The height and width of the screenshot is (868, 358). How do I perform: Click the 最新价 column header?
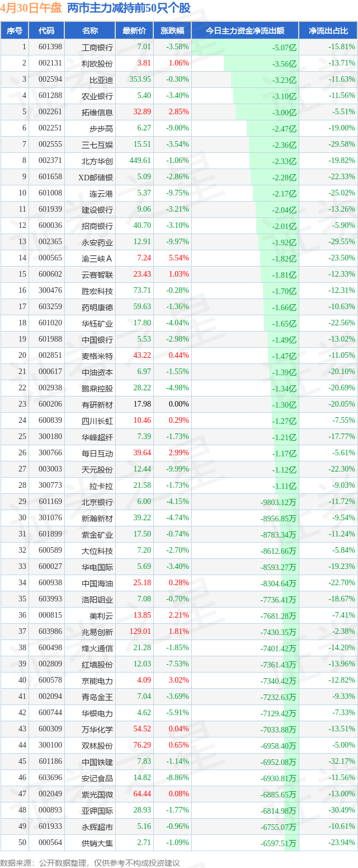134,31
